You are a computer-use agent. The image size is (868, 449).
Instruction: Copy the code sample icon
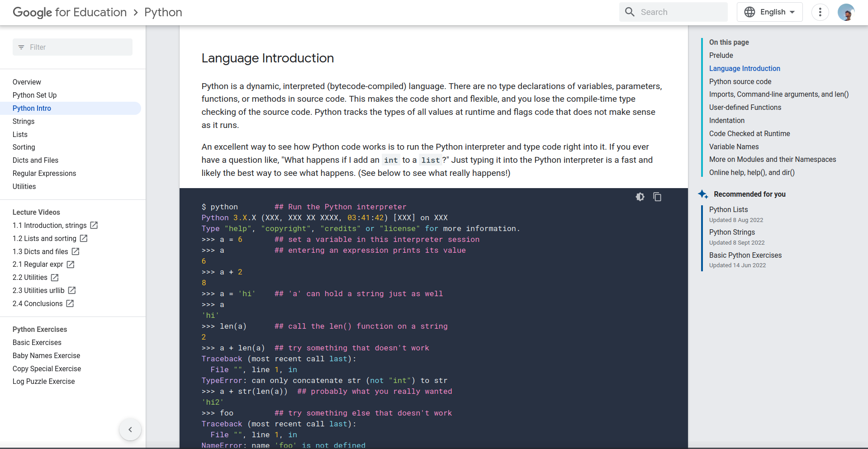coord(657,197)
